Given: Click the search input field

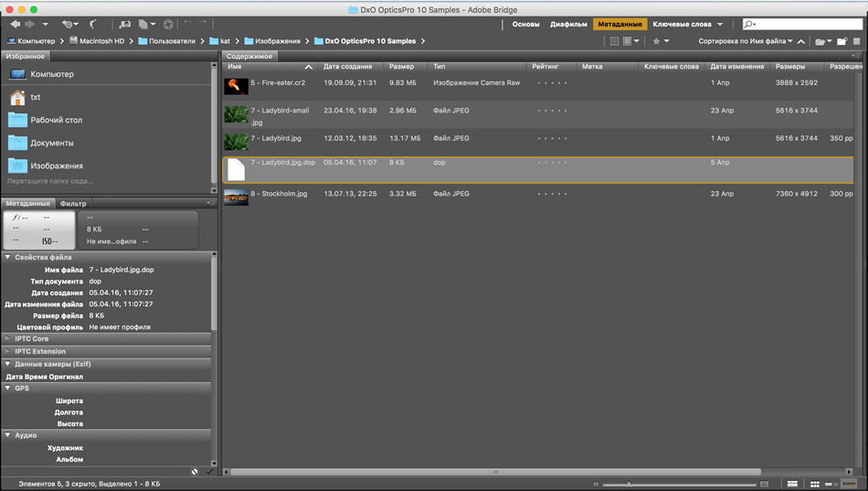Looking at the screenshot, I should pyautogui.click(x=802, y=24).
